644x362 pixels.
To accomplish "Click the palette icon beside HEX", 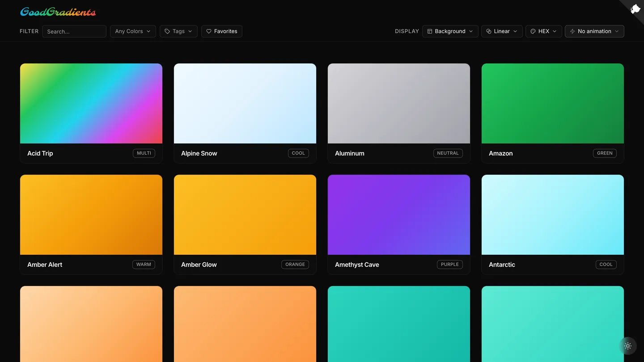I will pyautogui.click(x=533, y=31).
